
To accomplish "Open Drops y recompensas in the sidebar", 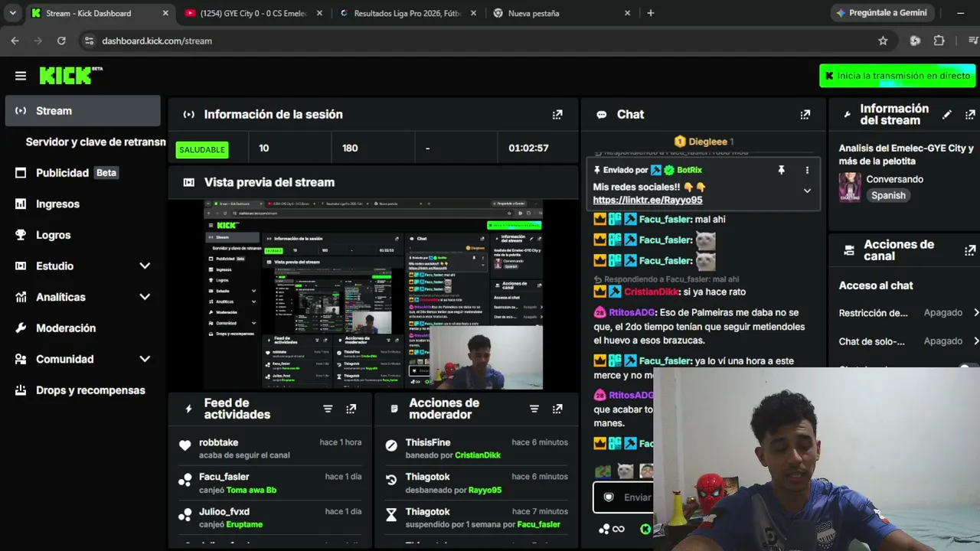I will (x=83, y=390).
